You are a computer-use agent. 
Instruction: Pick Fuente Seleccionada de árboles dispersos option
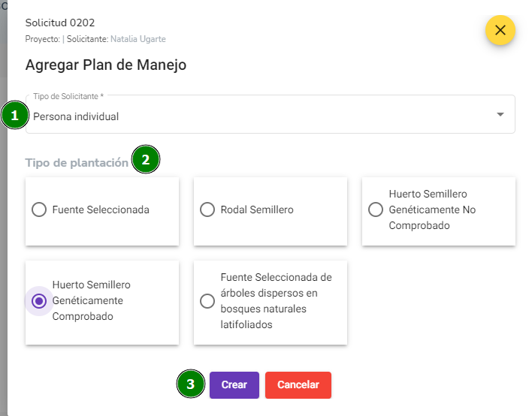tap(207, 300)
